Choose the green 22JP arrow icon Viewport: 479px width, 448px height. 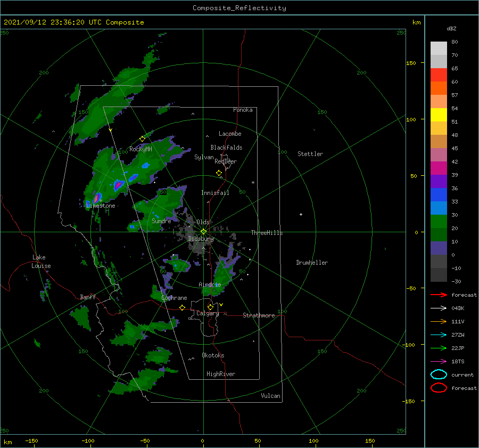(439, 348)
